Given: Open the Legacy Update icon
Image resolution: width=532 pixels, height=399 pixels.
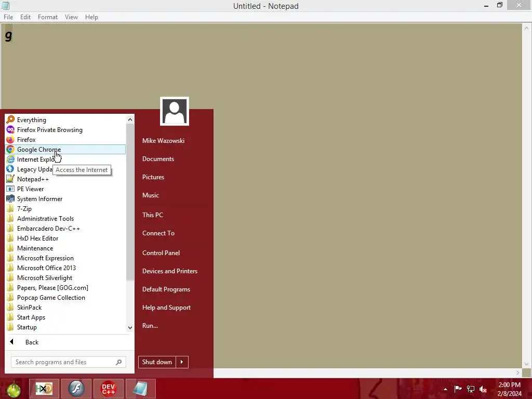Looking at the screenshot, I should click(x=10, y=169).
